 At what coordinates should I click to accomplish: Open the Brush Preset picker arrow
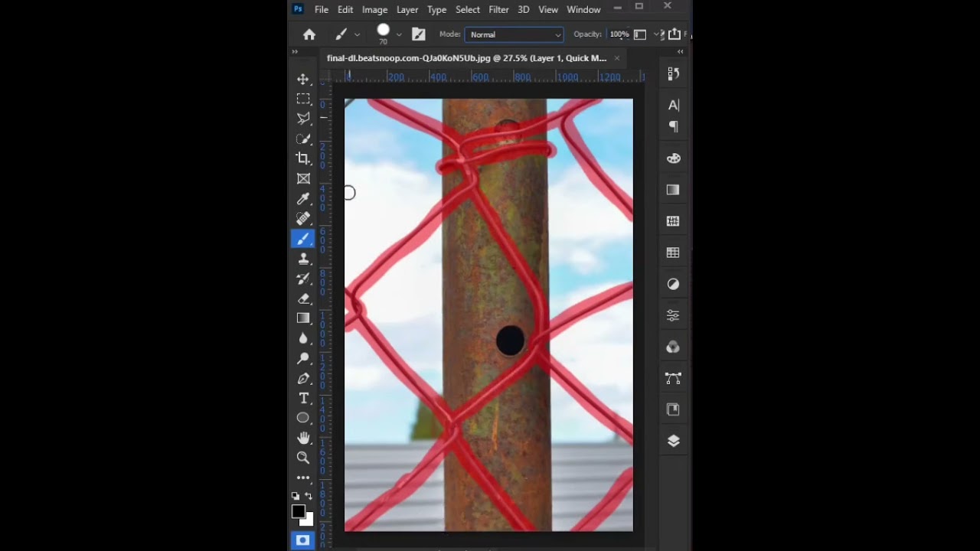399,34
